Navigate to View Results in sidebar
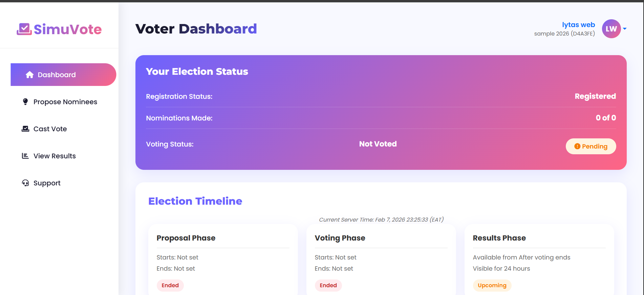Viewport: 644px width, 295px height. click(55, 156)
